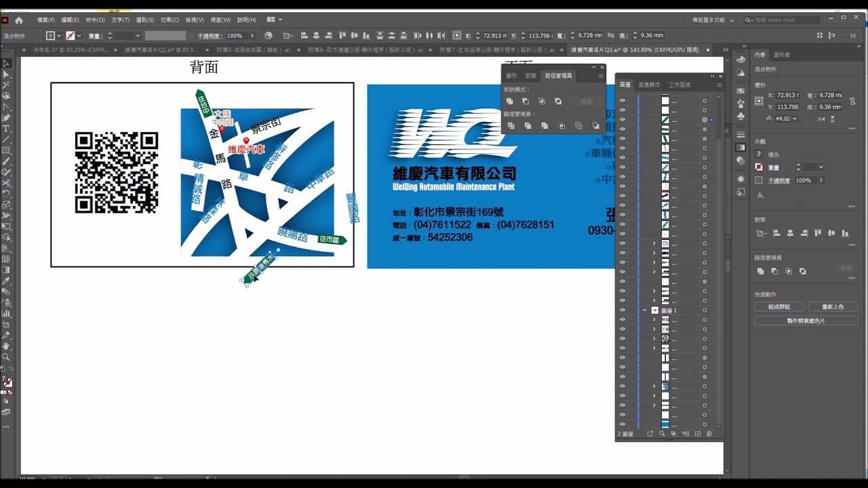Select the Rectangle tool
The width and height of the screenshot is (868, 488).
6,150
